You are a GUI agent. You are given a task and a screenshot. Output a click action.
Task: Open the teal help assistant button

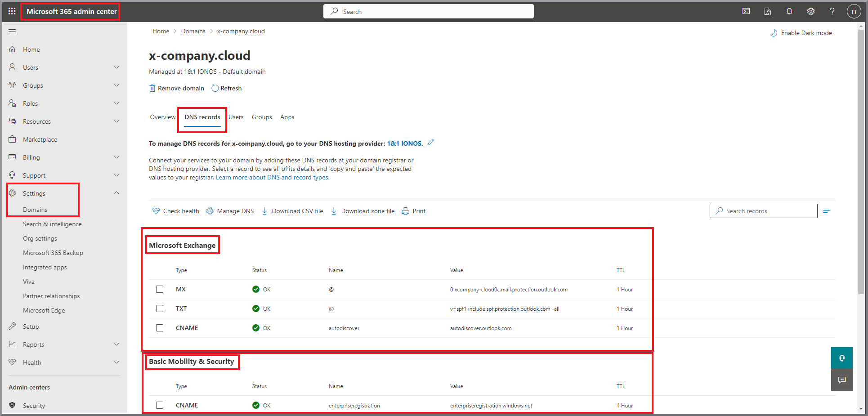tap(842, 358)
